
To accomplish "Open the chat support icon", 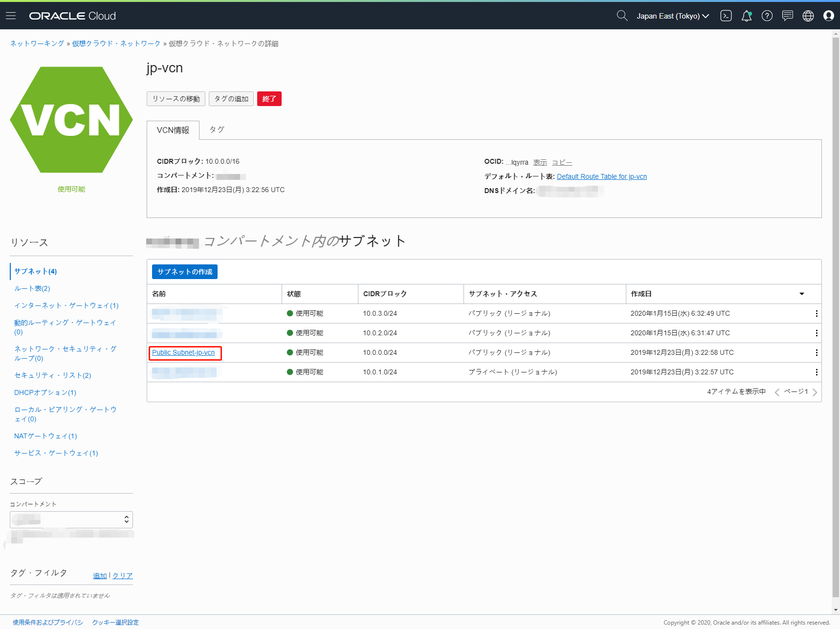I will (x=788, y=16).
